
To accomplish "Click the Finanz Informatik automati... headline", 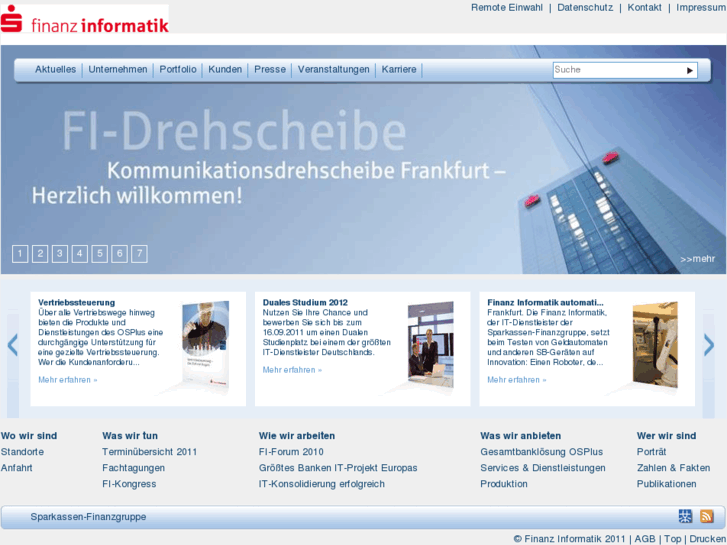I will [x=545, y=302].
